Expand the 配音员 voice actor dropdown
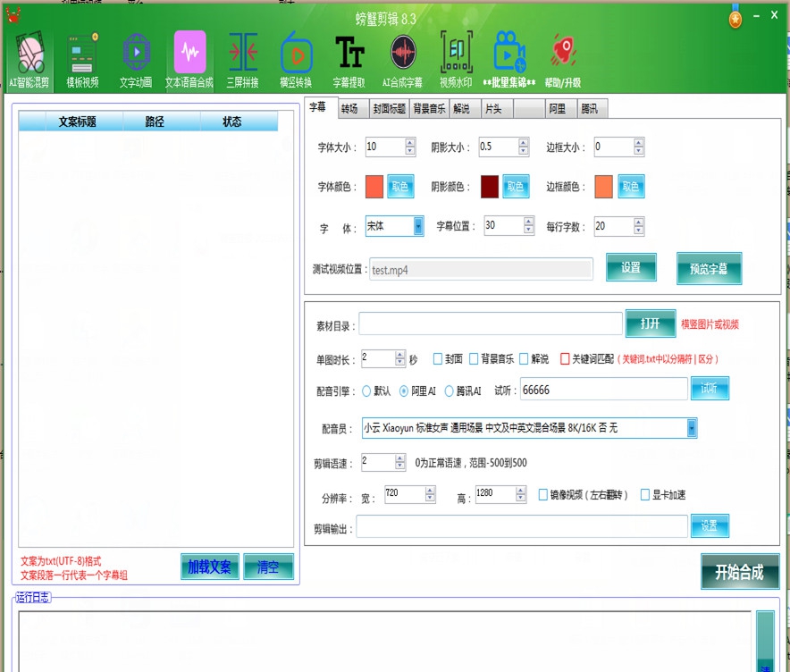This screenshot has width=790, height=672. [691, 428]
